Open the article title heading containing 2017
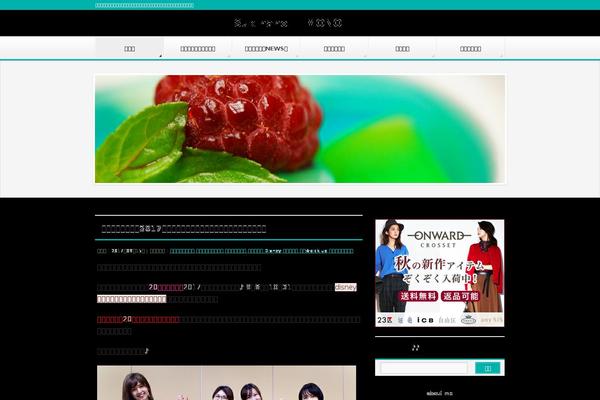 point(184,229)
